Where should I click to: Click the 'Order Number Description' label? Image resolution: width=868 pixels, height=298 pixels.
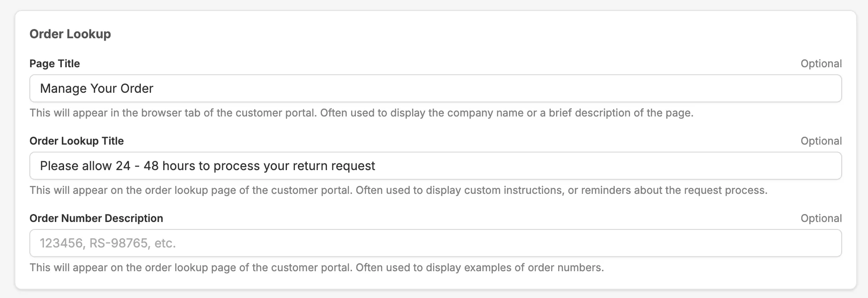point(96,218)
